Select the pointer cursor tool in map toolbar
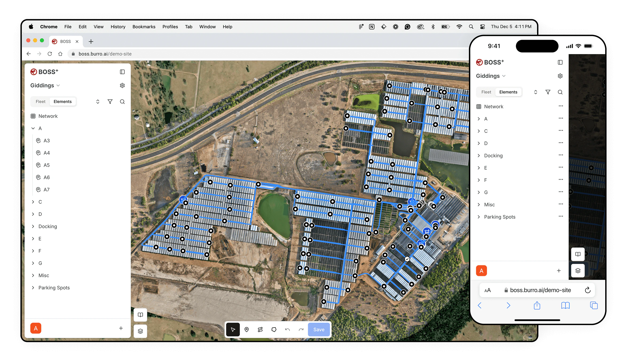This screenshot has width=627, height=364. pyautogui.click(x=233, y=330)
